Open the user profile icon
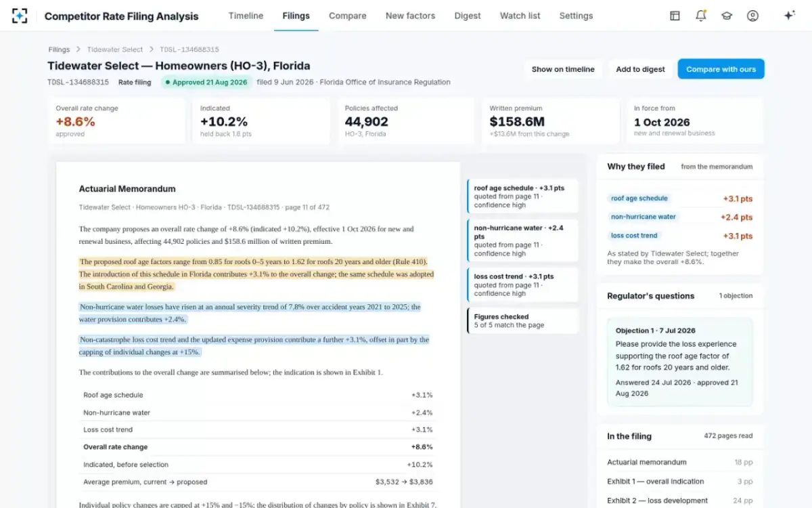The image size is (812, 508). click(x=752, y=16)
